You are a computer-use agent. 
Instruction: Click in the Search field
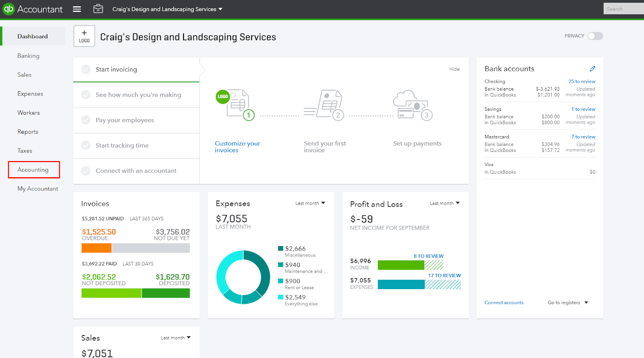coord(624,9)
